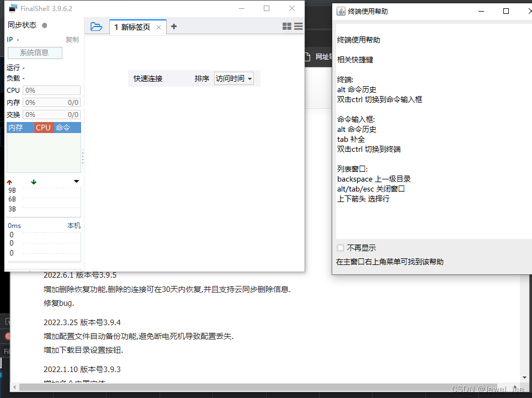The width and height of the screenshot is (532, 398).
Task: Add a new tab with plus icon
Action: tap(174, 26)
